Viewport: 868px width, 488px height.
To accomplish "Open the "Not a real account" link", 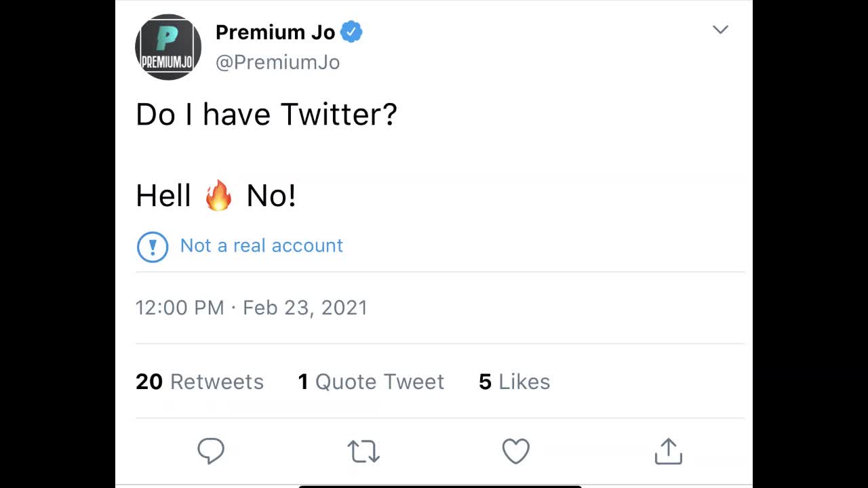I will pyautogui.click(x=262, y=245).
